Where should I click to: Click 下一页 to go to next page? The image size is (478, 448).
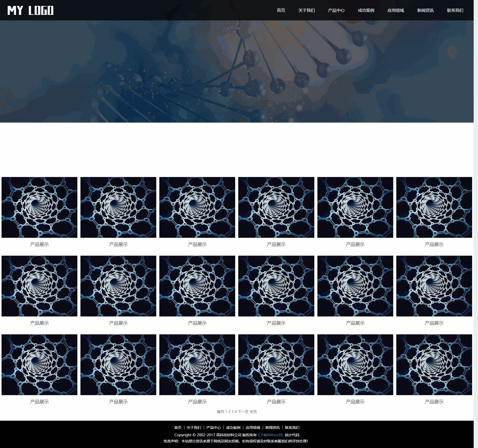point(243,411)
